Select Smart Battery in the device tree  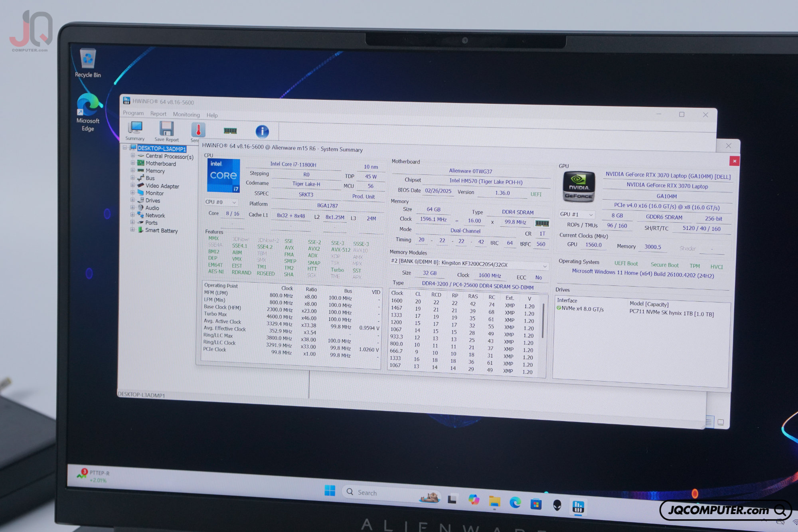coord(162,230)
